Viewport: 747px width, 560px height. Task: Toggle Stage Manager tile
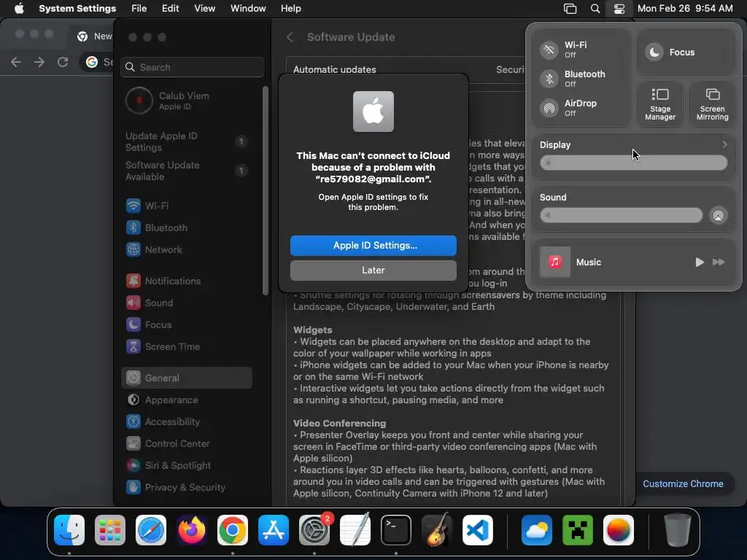pos(659,104)
